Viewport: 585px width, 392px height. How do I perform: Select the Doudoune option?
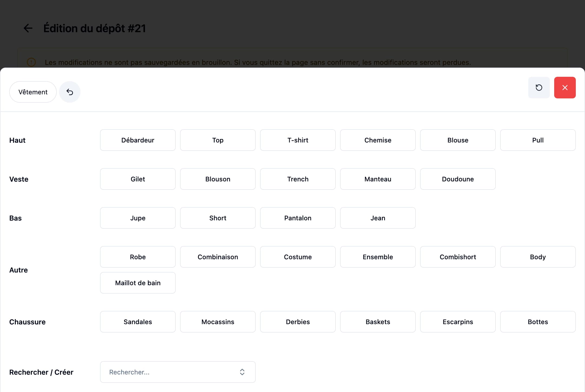[458, 179]
